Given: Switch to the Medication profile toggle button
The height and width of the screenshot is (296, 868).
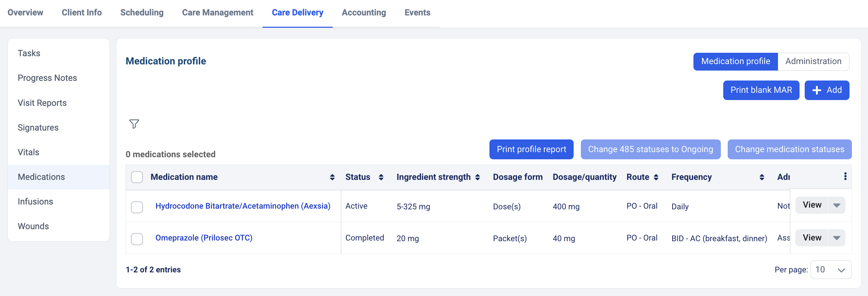Looking at the screenshot, I should pos(736,62).
